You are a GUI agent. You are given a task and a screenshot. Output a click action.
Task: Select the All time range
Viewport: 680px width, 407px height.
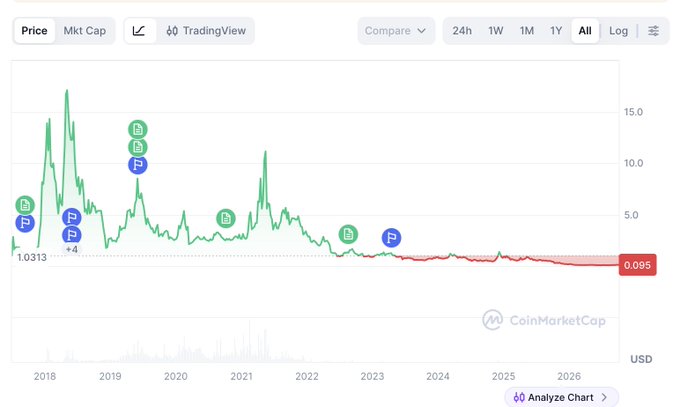tap(585, 31)
